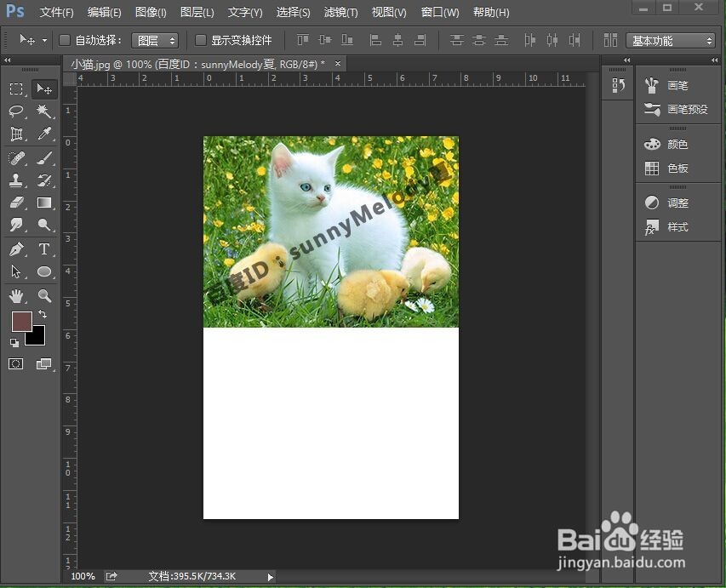Expand the toolbox panel double arrow
This screenshot has height=588, width=726.
[8, 60]
